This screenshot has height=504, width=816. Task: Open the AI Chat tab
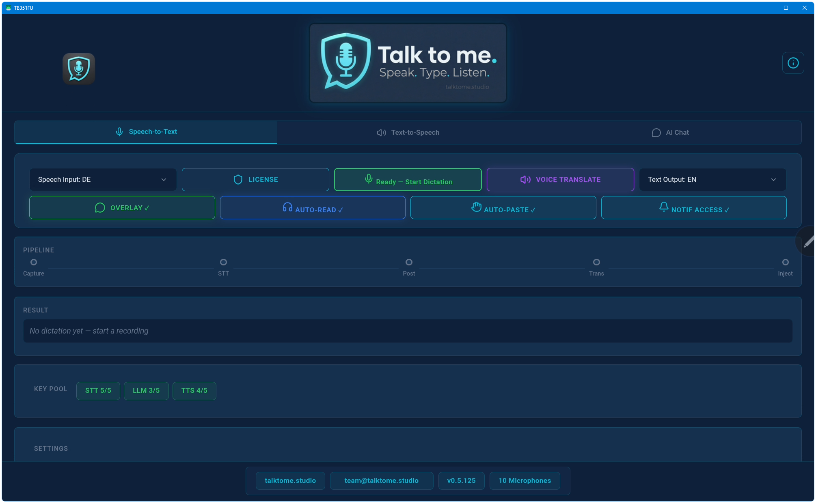670,132
